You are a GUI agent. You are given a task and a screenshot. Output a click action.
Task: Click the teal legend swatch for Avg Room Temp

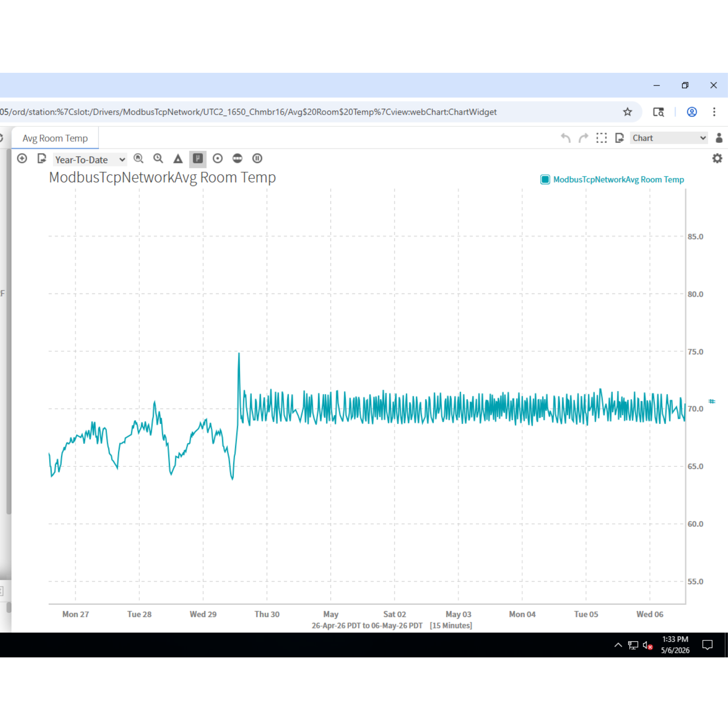[545, 179]
